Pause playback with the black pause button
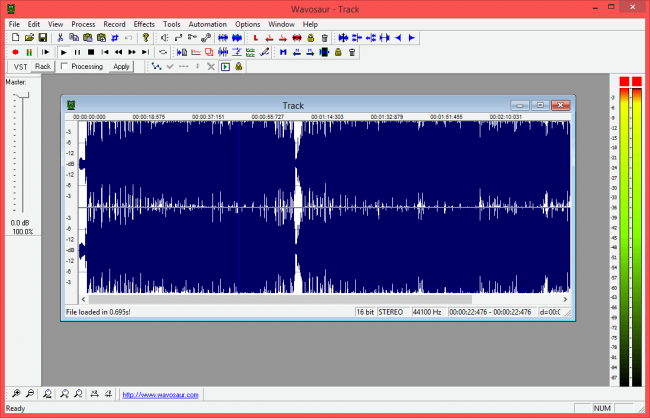The height and width of the screenshot is (418, 650). click(x=77, y=52)
